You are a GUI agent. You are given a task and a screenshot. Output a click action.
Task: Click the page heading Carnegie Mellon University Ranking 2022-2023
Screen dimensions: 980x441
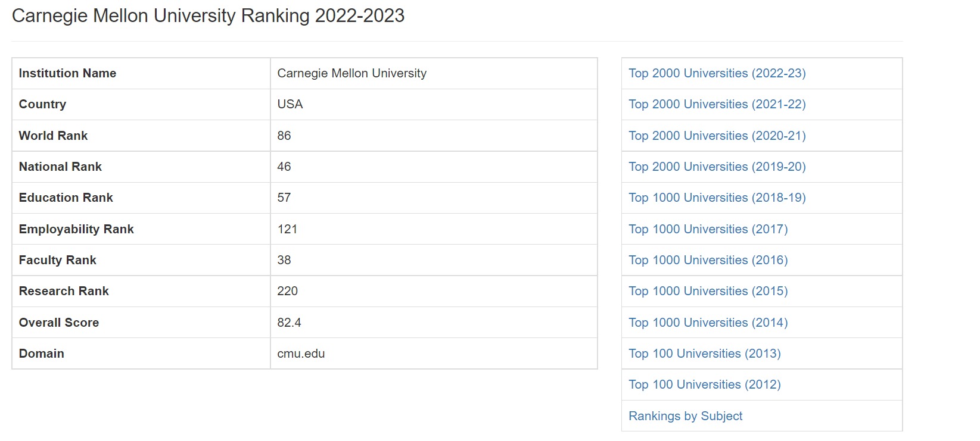pyautogui.click(x=208, y=15)
